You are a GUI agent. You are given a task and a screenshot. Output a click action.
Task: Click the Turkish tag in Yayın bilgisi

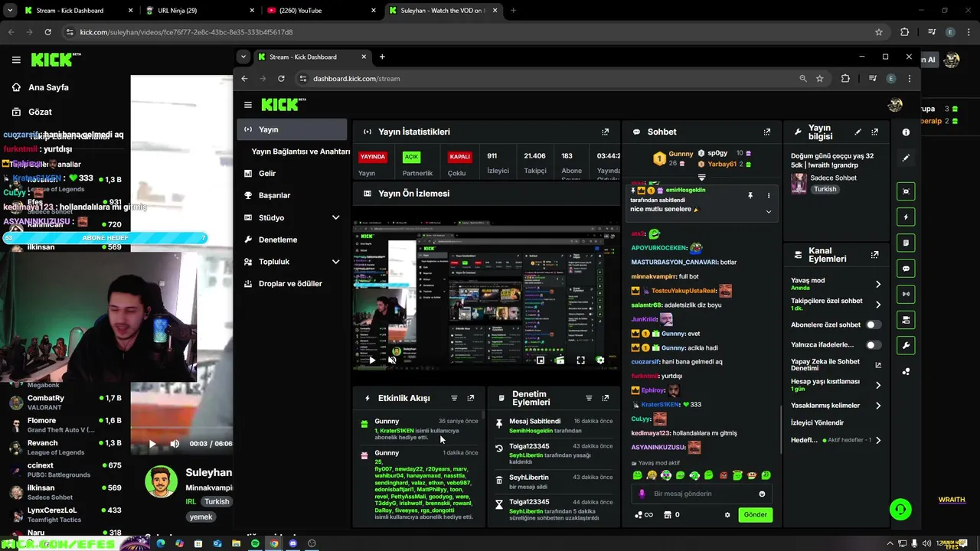825,189
